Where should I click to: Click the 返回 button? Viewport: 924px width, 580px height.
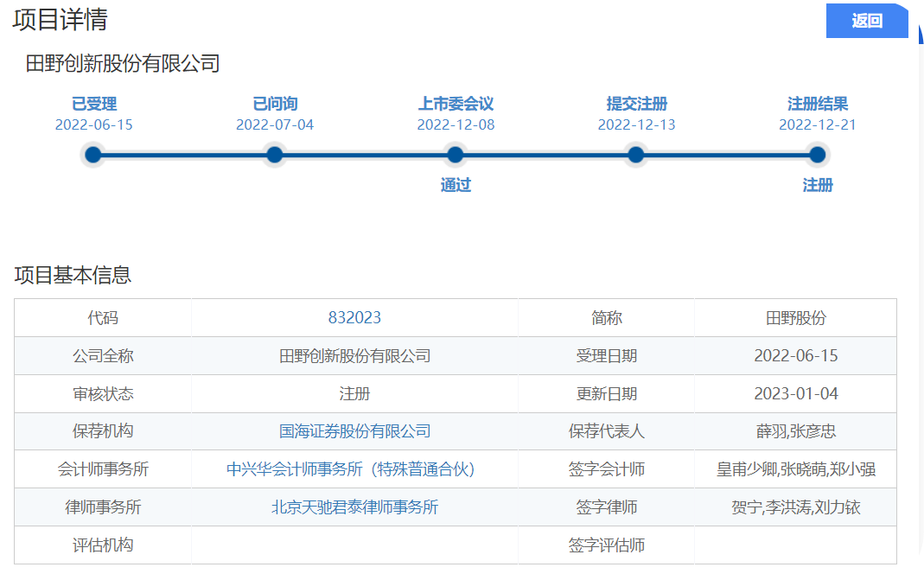(867, 21)
